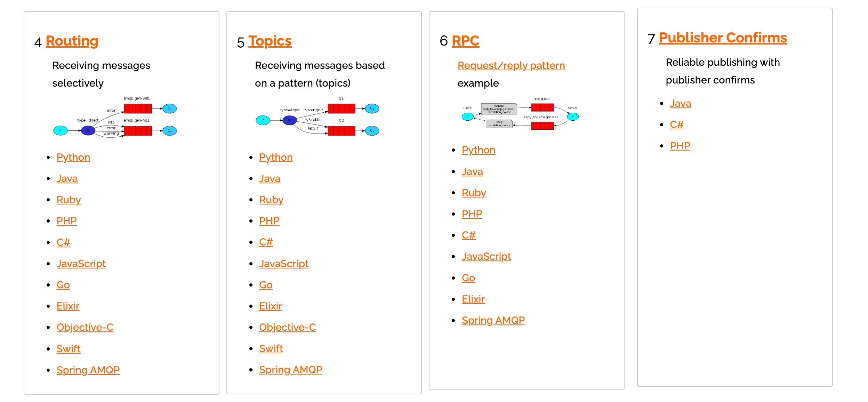Open the Swift link under Topics
This screenshot has height=402, width=868.
point(271,348)
